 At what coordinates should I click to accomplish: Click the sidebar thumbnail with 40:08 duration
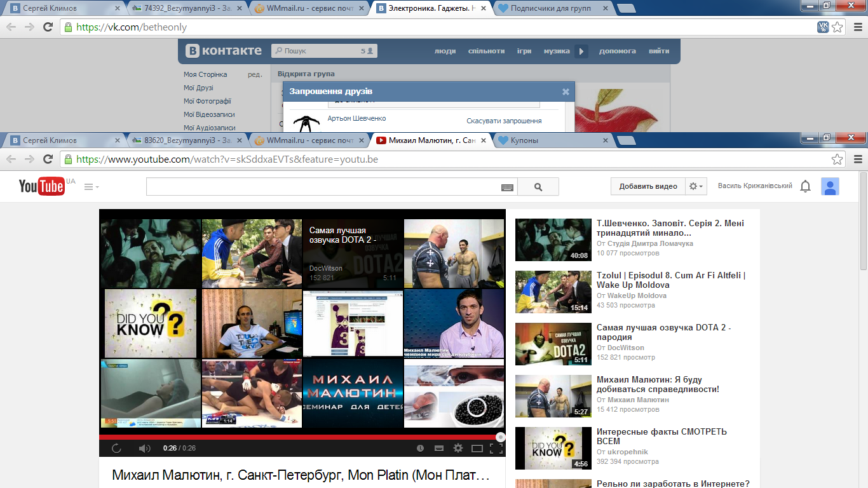click(x=553, y=240)
